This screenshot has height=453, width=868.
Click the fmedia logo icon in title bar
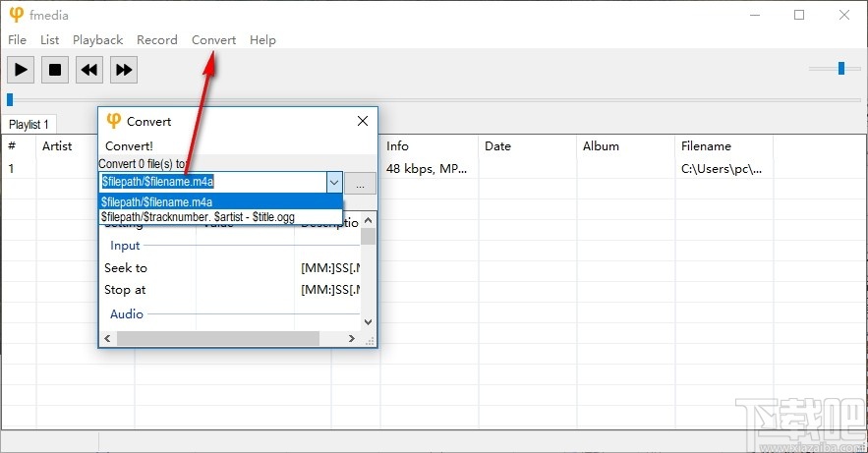pos(17,15)
